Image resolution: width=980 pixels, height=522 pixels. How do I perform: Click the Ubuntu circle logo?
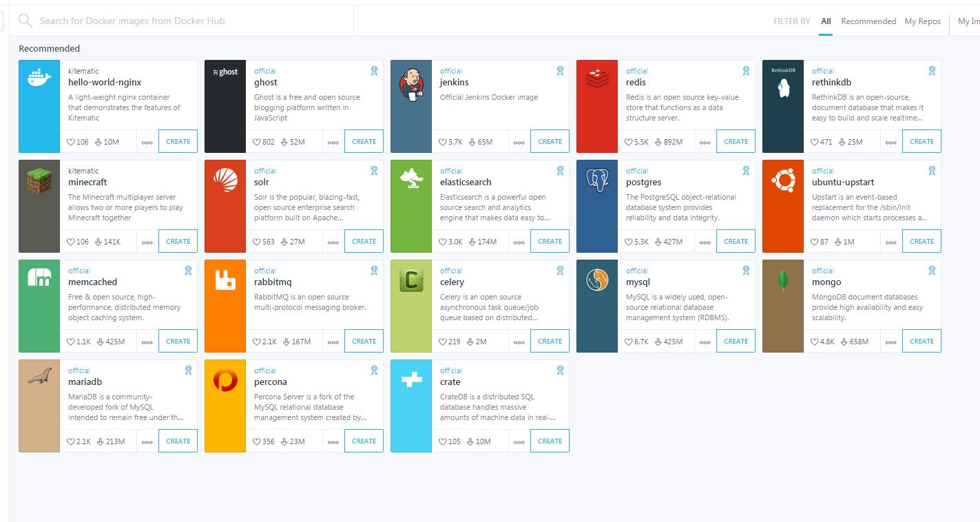tap(783, 179)
